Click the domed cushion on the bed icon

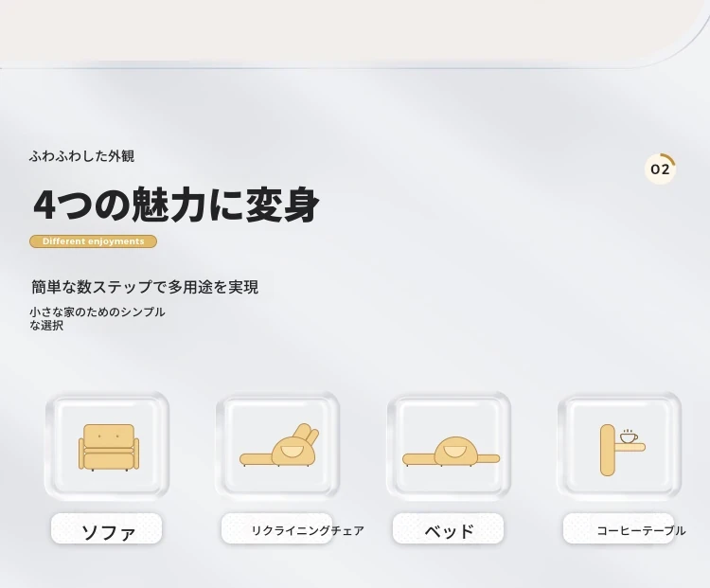coord(455,450)
